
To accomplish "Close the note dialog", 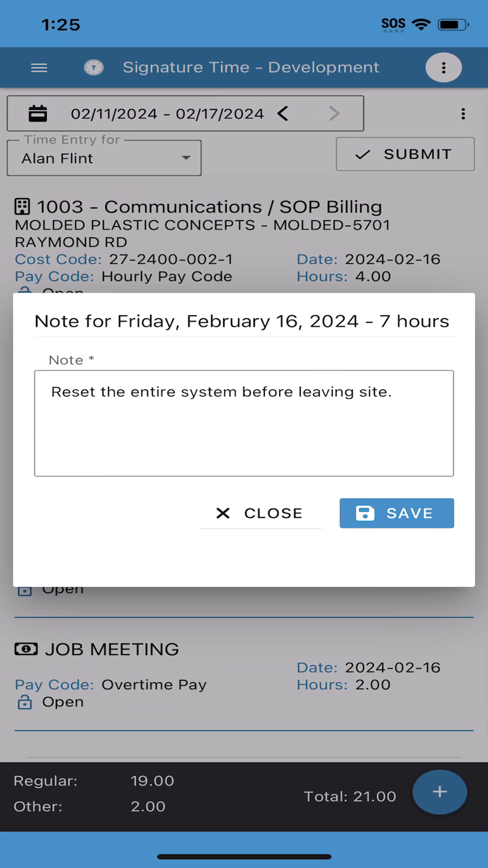I will click(260, 513).
